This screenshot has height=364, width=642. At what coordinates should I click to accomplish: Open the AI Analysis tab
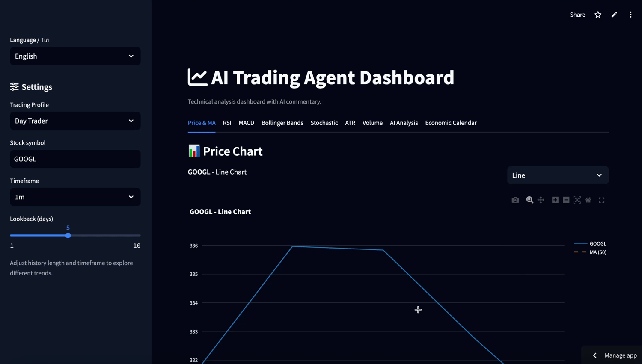pos(404,123)
